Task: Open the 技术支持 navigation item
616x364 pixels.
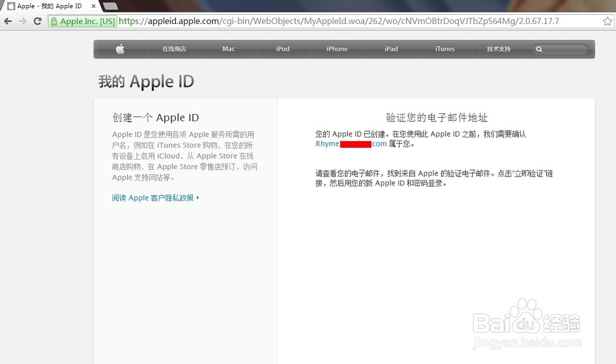Action: (499, 49)
